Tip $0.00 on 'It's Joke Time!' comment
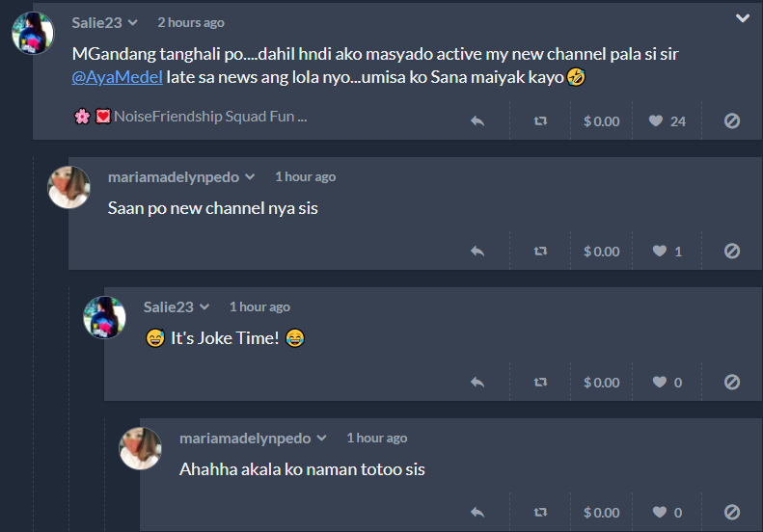Image resolution: width=763 pixels, height=532 pixels. click(x=602, y=383)
